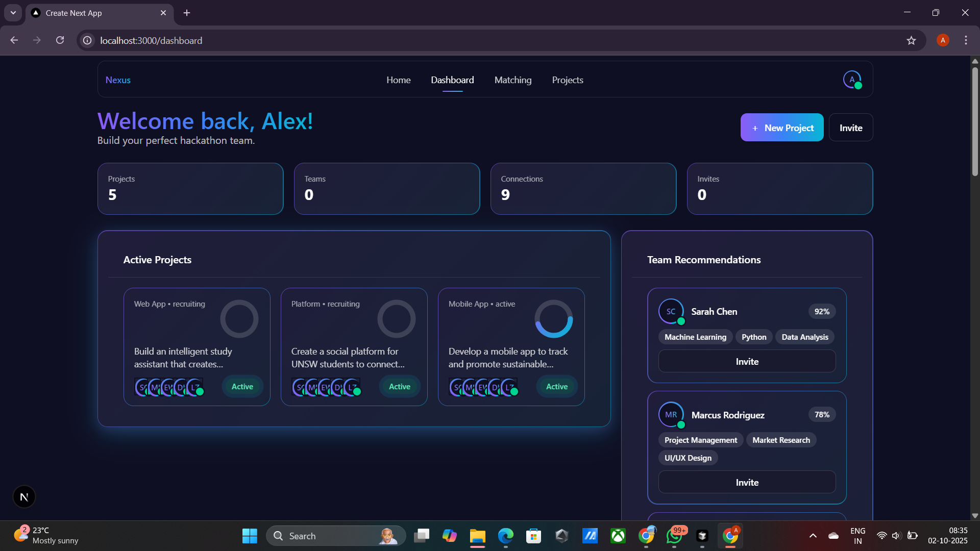Expand hidden icons in the system tray
The image size is (980, 551).
pos(813,536)
